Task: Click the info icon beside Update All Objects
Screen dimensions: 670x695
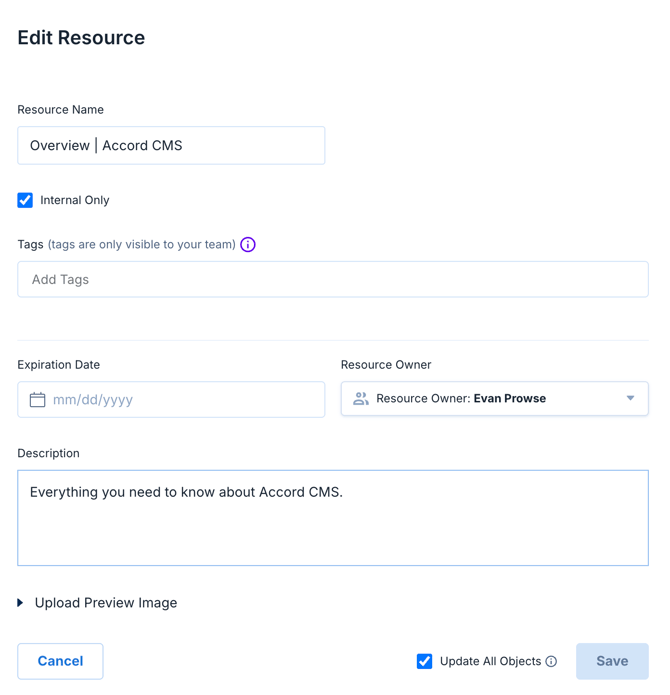Action: click(551, 661)
